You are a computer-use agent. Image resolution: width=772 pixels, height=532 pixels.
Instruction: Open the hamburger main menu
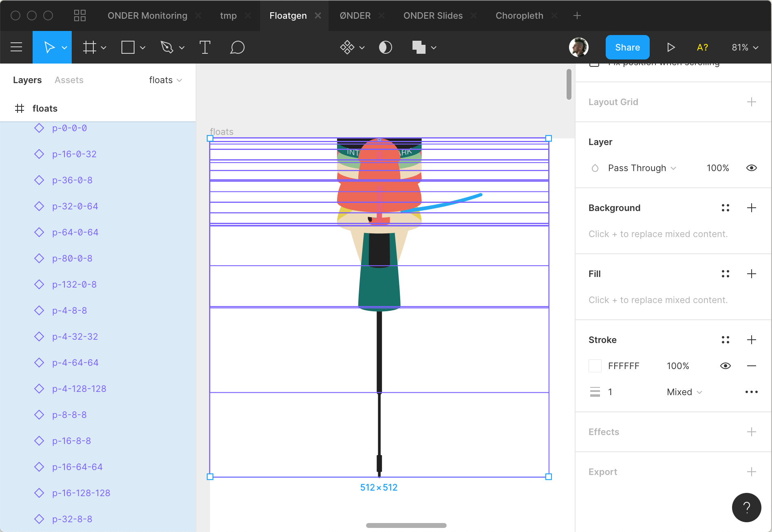pos(16,48)
